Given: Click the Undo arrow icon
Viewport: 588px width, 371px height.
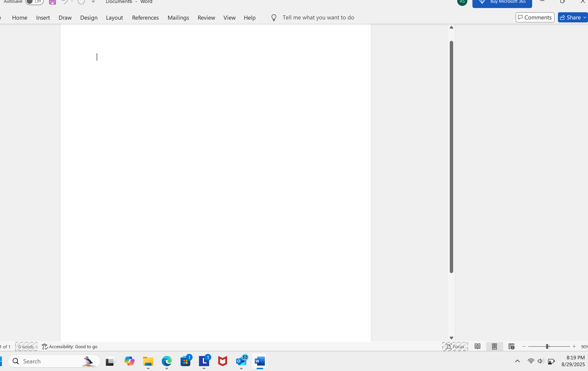Looking at the screenshot, I should click(65, 2).
